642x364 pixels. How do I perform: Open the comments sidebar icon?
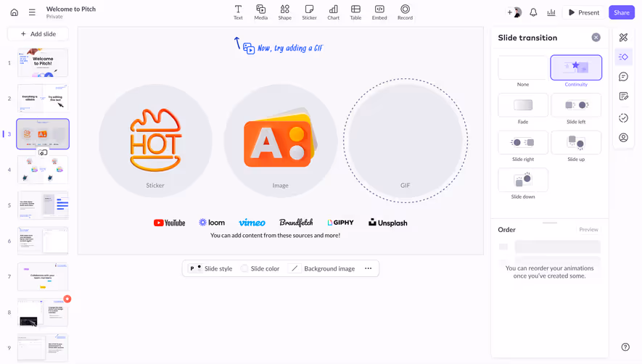click(x=623, y=77)
